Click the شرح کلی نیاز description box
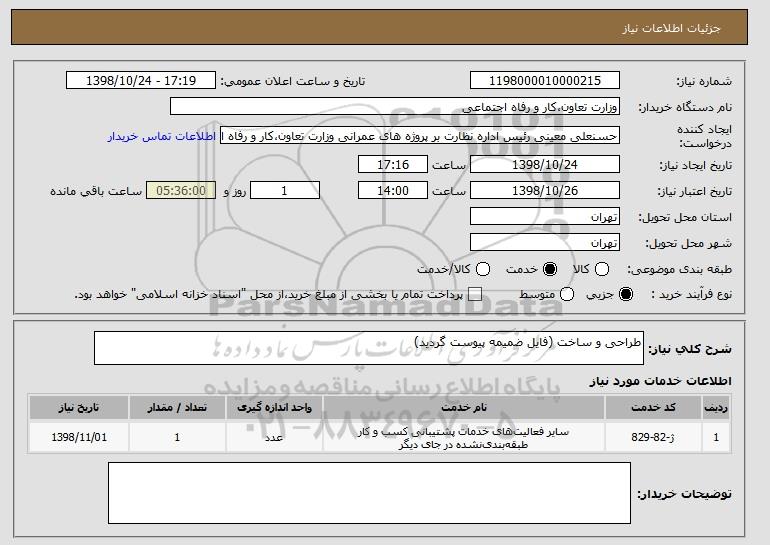Image resolution: width=770 pixels, height=545 pixels. tap(369, 348)
